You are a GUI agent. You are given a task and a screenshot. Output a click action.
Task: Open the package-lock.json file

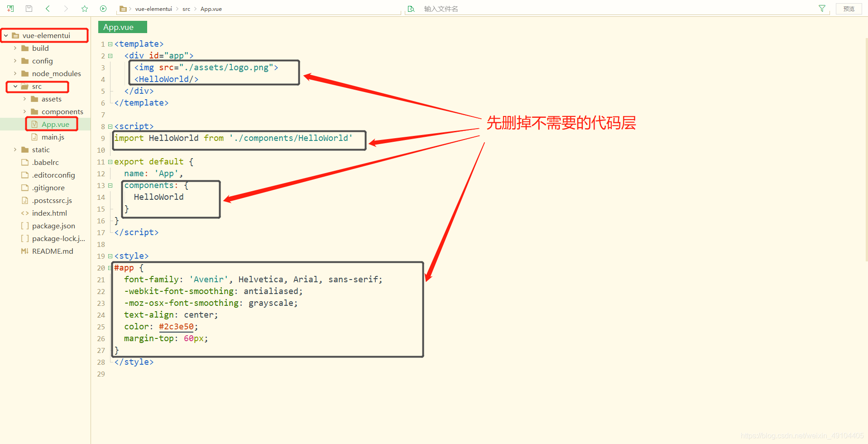point(58,238)
